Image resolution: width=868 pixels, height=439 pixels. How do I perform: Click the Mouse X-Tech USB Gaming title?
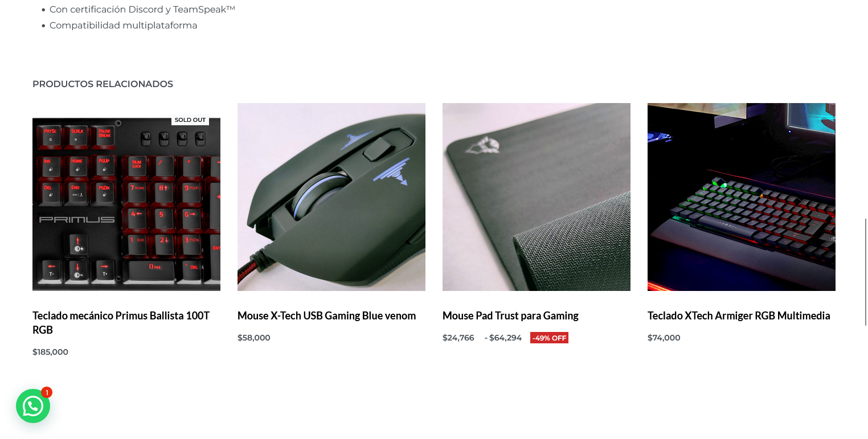(x=327, y=316)
